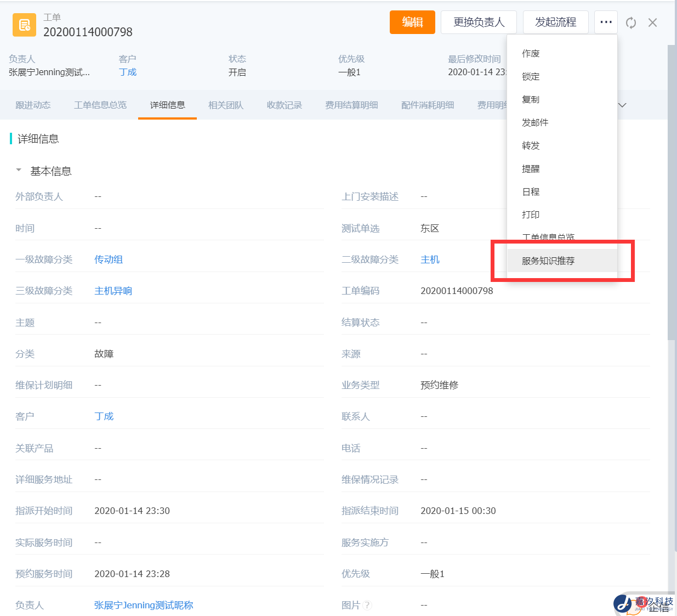Image resolution: width=677 pixels, height=616 pixels.
Task: Click 故障 value in 分类 row
Action: pos(104,354)
